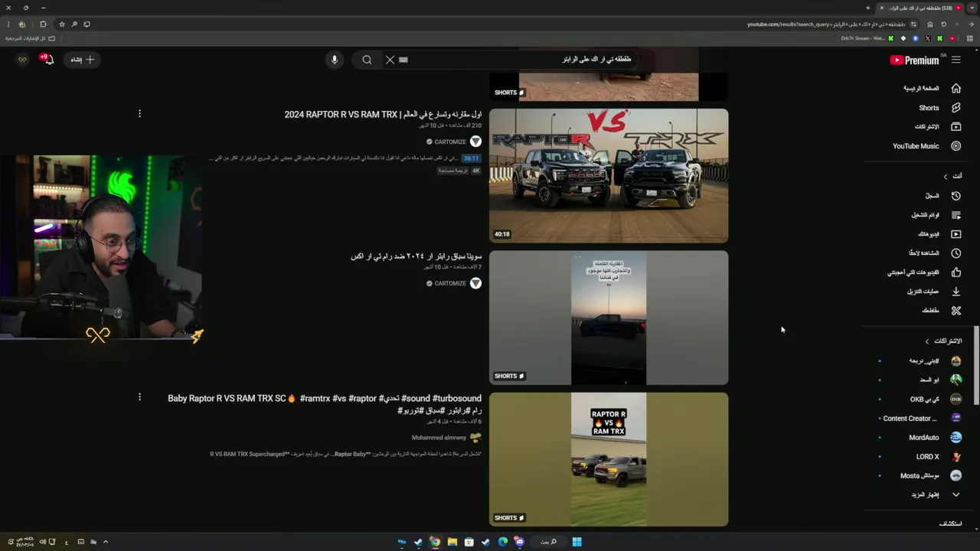Open the History (السجل) clock icon
This screenshot has height=551, width=980.
coord(955,196)
